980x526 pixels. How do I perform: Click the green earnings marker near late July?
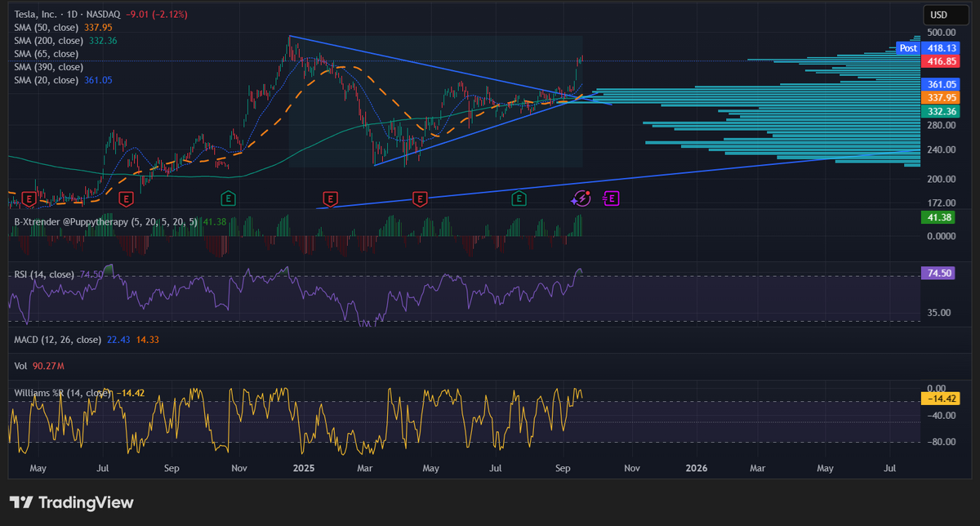(x=518, y=198)
